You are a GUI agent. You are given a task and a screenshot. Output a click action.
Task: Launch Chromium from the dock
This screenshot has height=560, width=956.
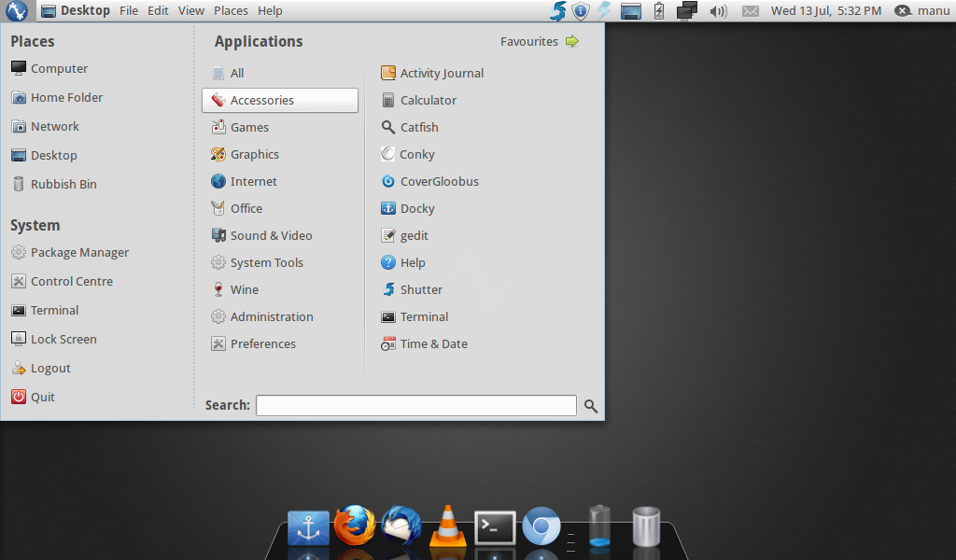541,525
